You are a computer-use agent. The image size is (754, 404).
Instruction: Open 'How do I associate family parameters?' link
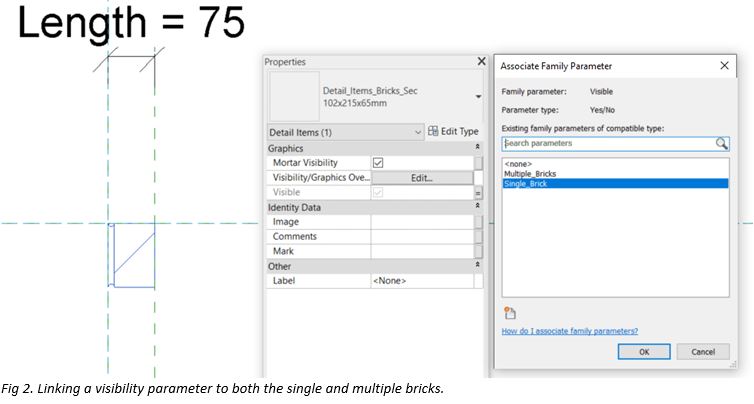click(x=569, y=331)
